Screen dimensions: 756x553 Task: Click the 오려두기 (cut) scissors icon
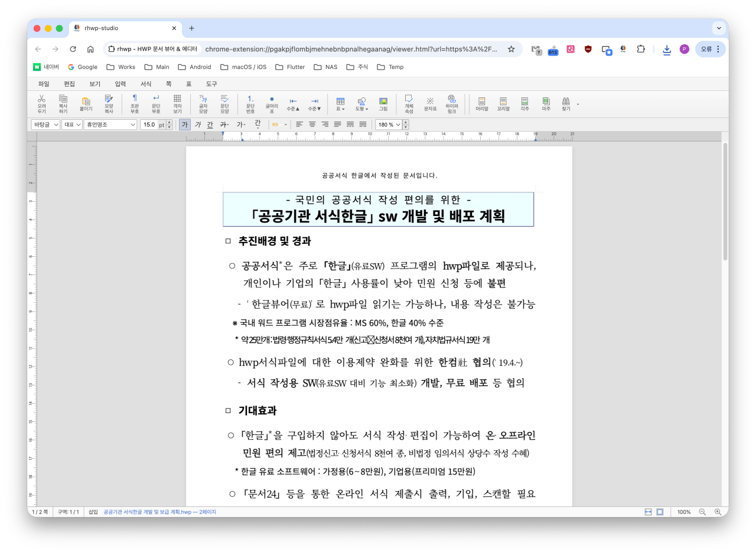click(x=41, y=103)
